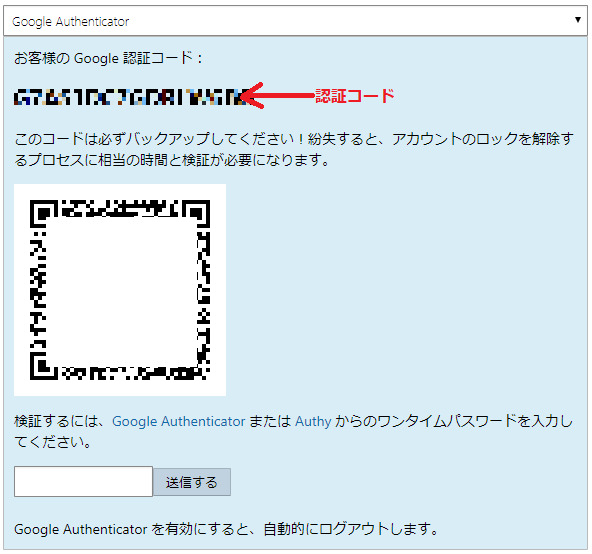The height and width of the screenshot is (554, 592).
Task: Click the backup warning paragraph about このコード
Action: [x=294, y=150]
